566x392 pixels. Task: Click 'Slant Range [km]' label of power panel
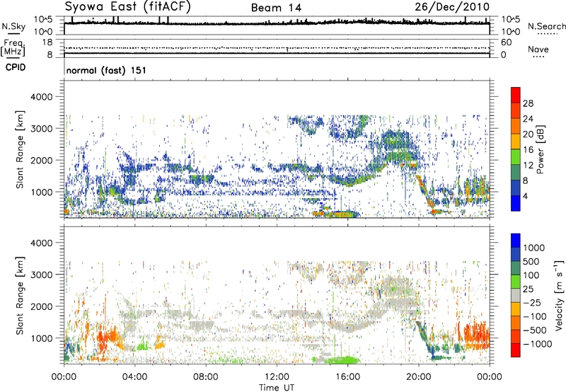coord(20,149)
